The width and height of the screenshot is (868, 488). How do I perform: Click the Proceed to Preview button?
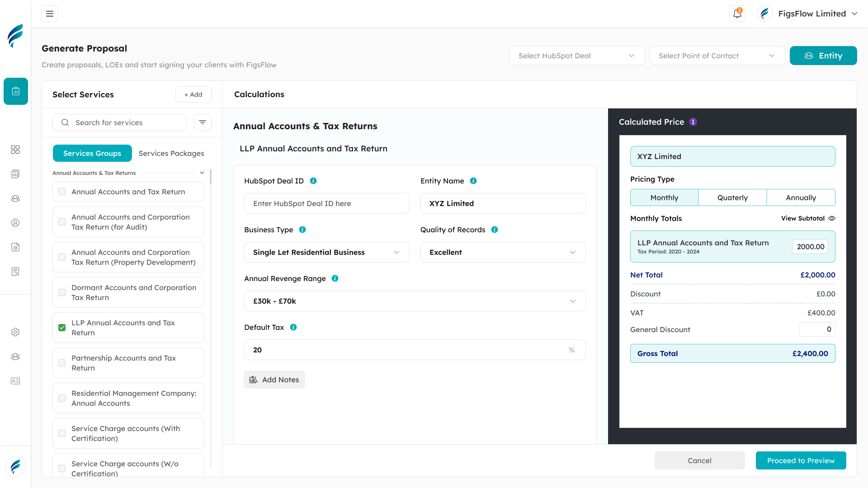pyautogui.click(x=801, y=460)
